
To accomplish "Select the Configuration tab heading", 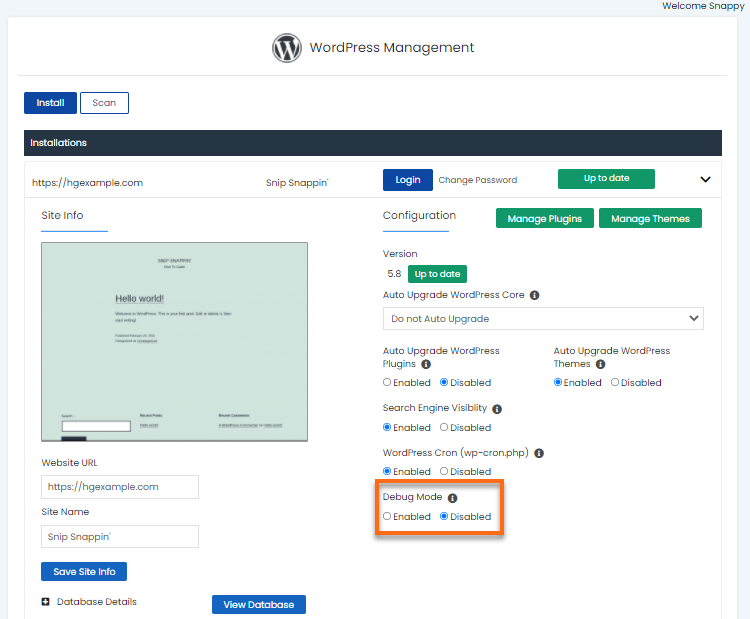I will pyautogui.click(x=419, y=215).
